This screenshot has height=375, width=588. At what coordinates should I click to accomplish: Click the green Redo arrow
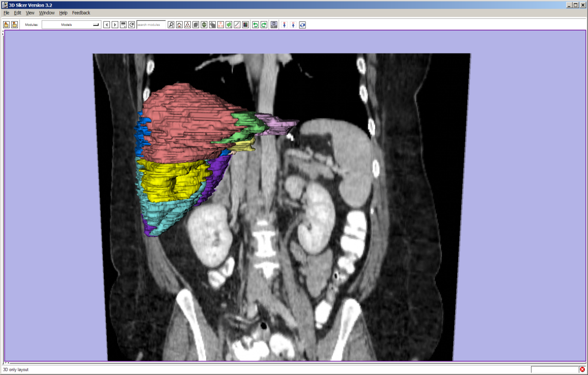click(264, 24)
